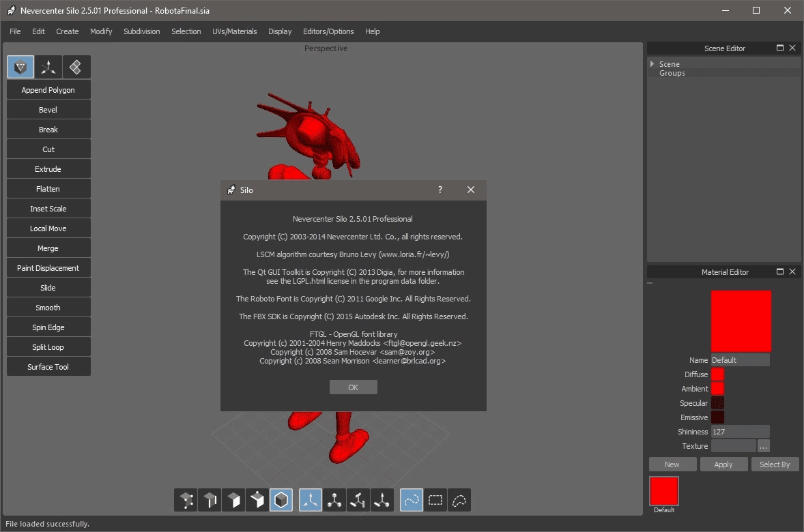Float the Scene Editor panel
Viewport: 804px width, 532px height.
780,48
